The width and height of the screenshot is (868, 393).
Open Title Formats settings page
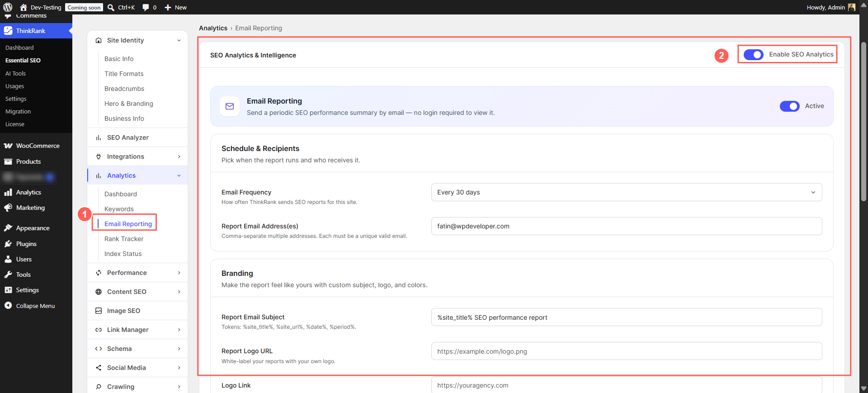(124, 74)
